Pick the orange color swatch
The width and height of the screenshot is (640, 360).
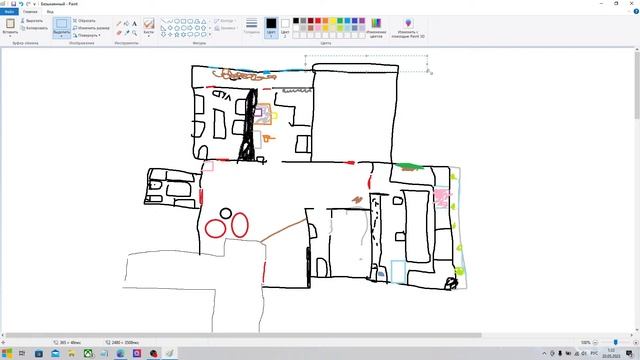pos(325,21)
